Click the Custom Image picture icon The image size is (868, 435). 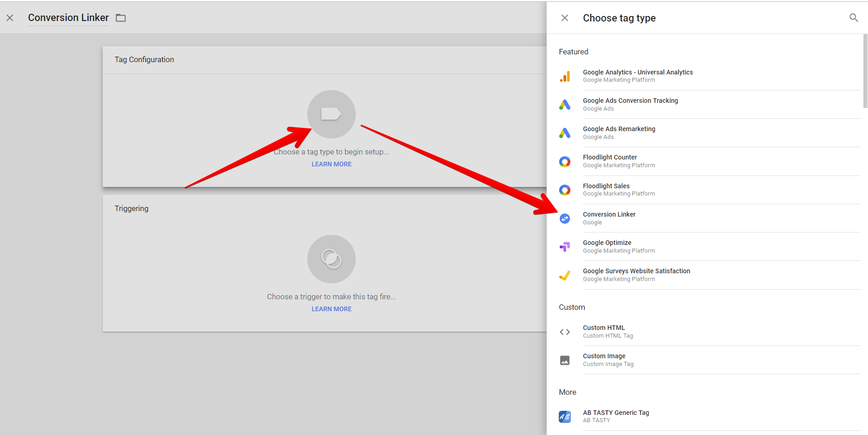(x=565, y=360)
